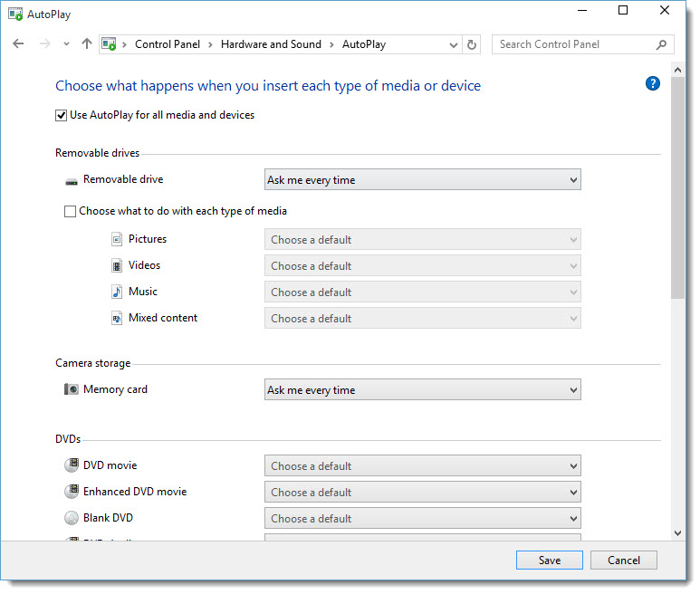
Task: Refresh the Control Panel page
Action: (472, 44)
